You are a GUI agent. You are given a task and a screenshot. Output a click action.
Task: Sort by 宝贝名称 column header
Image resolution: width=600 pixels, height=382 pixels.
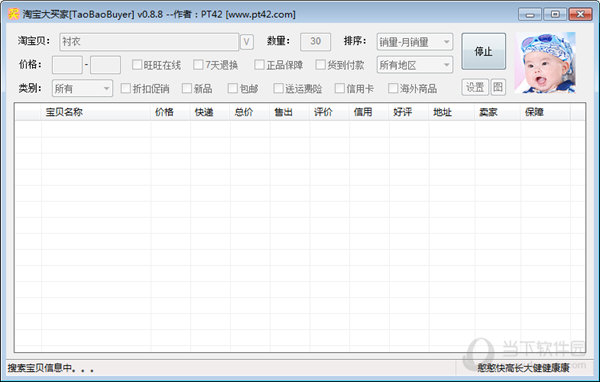pos(96,112)
